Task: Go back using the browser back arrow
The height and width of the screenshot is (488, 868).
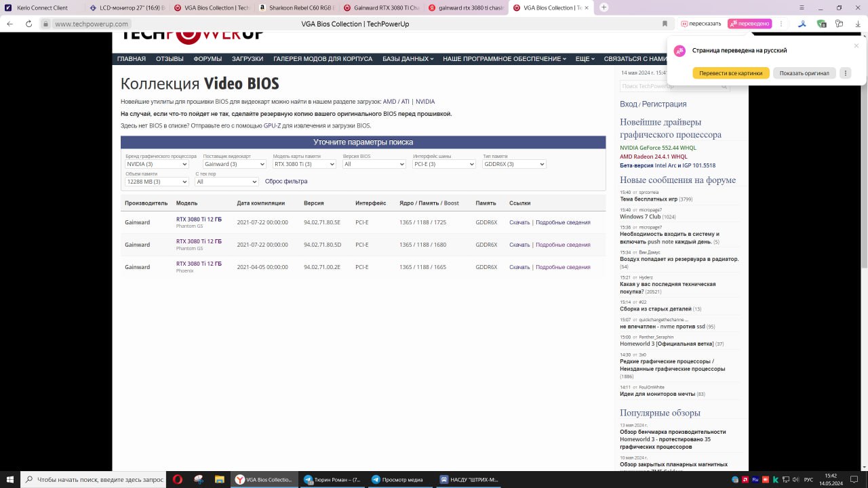Action: pyautogui.click(x=9, y=24)
